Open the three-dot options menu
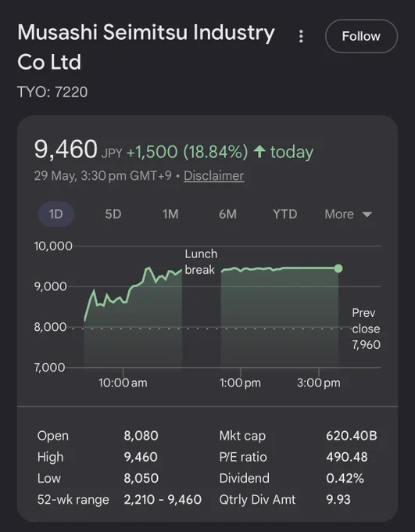Viewport: 415px width, 532px height. click(301, 36)
